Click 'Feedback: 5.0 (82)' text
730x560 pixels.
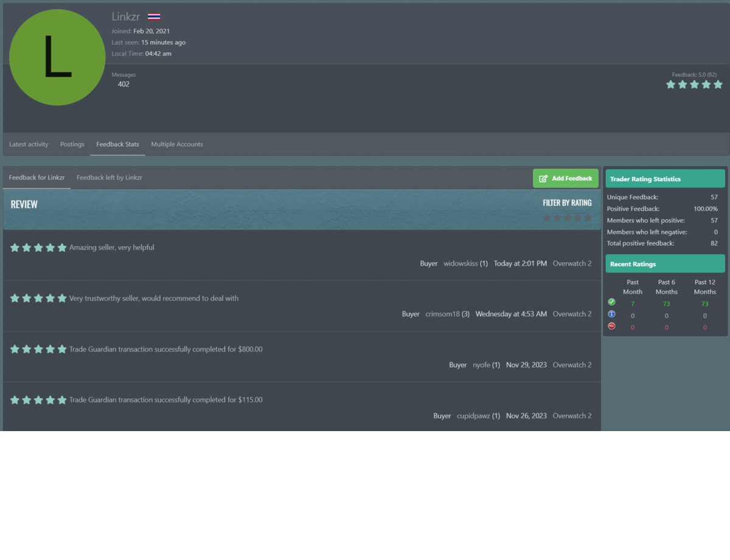694,75
